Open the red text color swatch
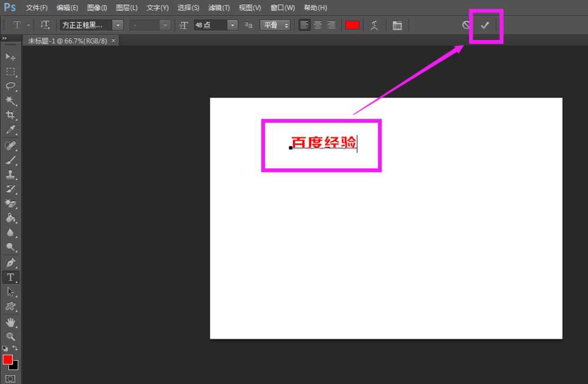Image resolution: width=588 pixels, height=384 pixels. coord(352,25)
